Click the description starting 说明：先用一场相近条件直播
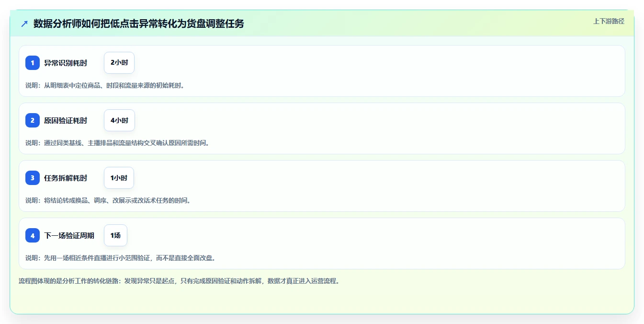The image size is (644, 324). 121,258
